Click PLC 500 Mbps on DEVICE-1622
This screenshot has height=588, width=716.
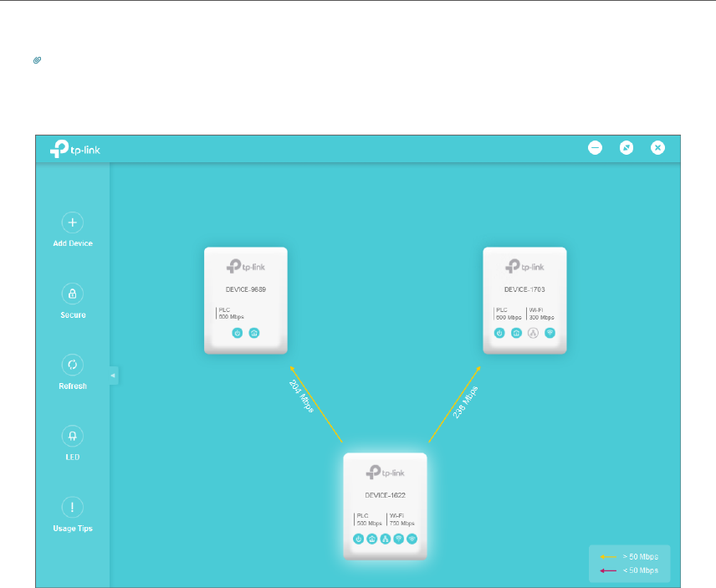[x=369, y=519]
